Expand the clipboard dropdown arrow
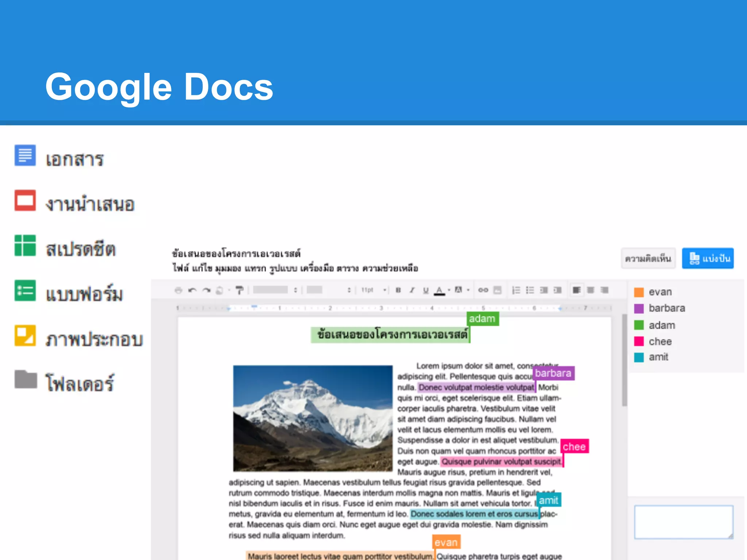Image resolution: width=747 pixels, height=560 pixels. [x=229, y=290]
